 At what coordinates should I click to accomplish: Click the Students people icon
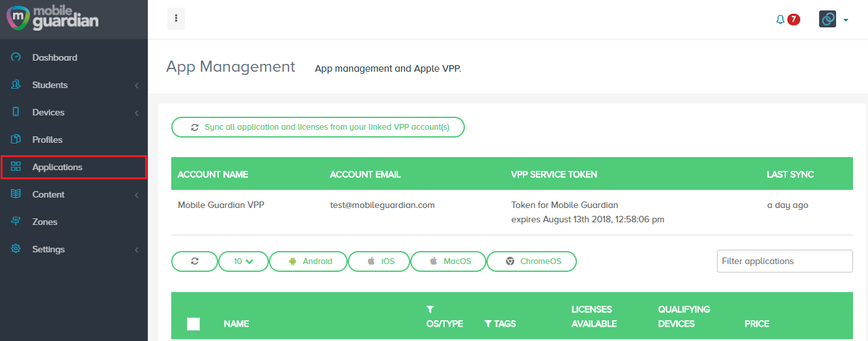(x=16, y=85)
